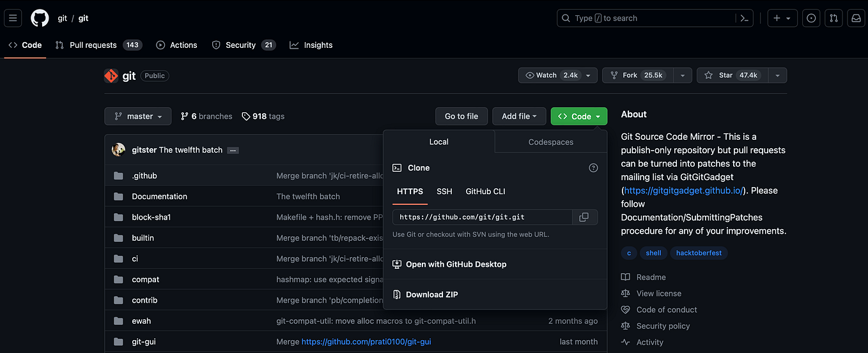Open Issues from the header circle icon
The image size is (868, 353).
pyautogui.click(x=811, y=19)
